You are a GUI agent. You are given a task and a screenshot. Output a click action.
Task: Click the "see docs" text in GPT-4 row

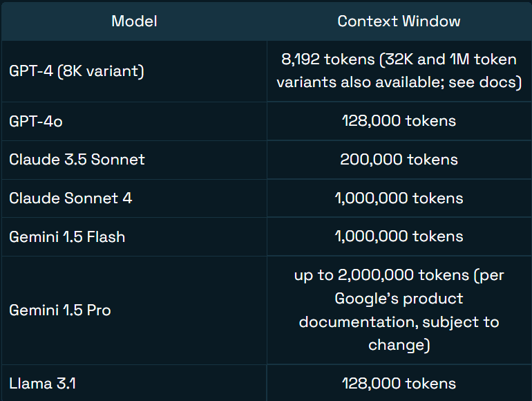click(487, 83)
